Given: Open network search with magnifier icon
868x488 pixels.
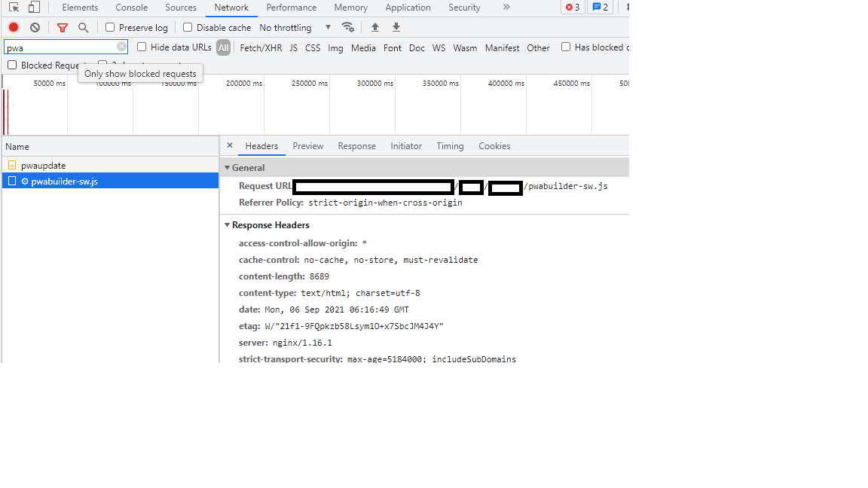Looking at the screenshot, I should tap(83, 26).
